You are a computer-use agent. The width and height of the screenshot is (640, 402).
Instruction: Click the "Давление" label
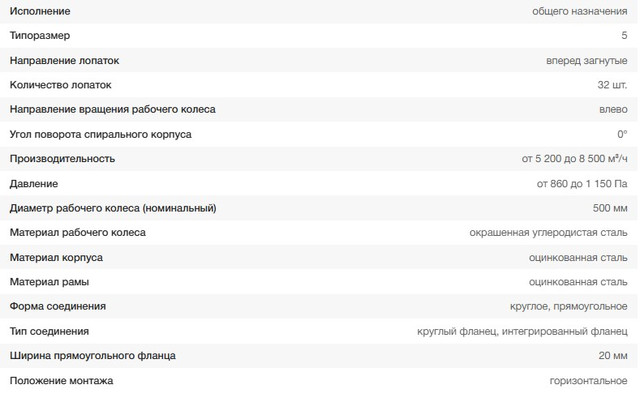(x=34, y=184)
